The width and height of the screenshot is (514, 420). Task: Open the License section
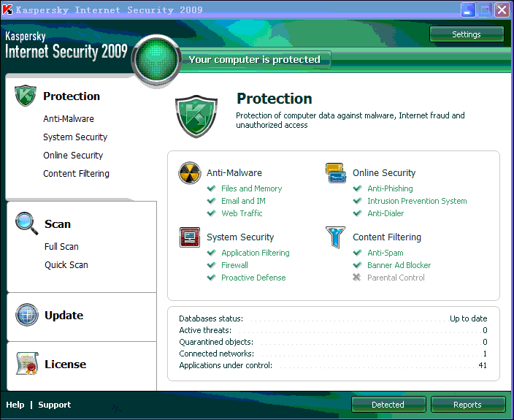click(x=65, y=364)
